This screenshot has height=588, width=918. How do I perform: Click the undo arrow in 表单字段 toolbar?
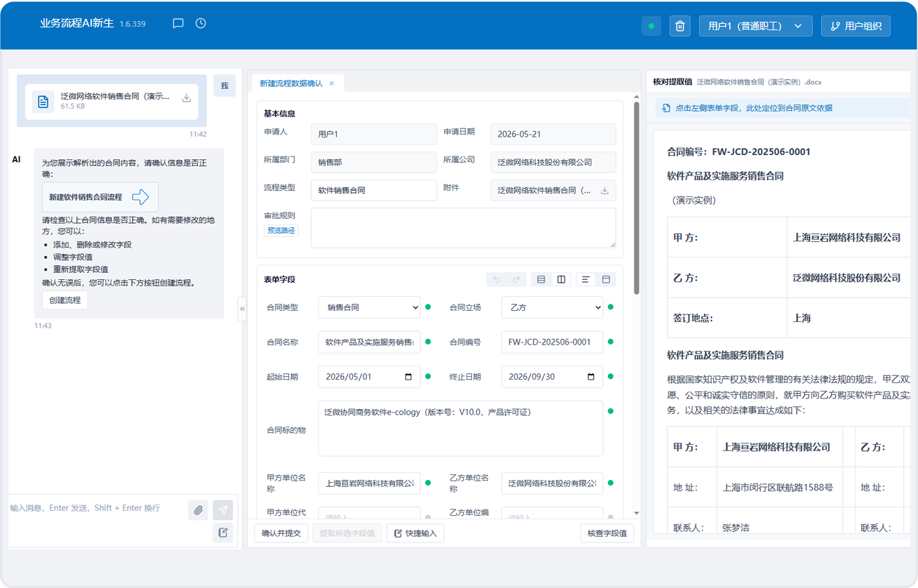[x=496, y=279]
